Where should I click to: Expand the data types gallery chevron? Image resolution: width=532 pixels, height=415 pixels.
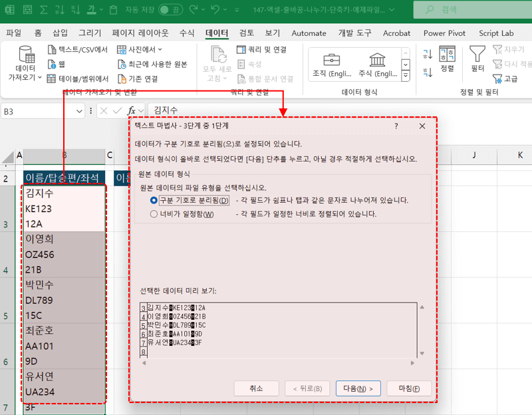(x=404, y=75)
